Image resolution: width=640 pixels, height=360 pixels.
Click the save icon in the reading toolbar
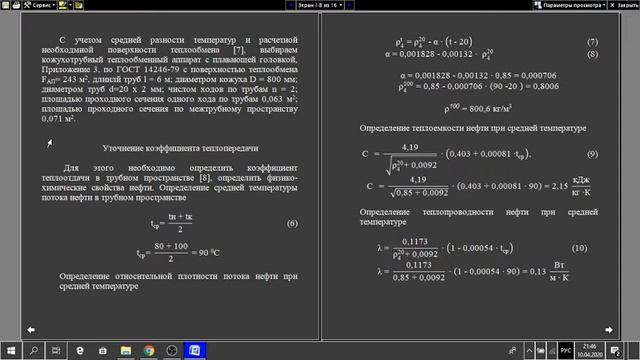tap(5, 5)
